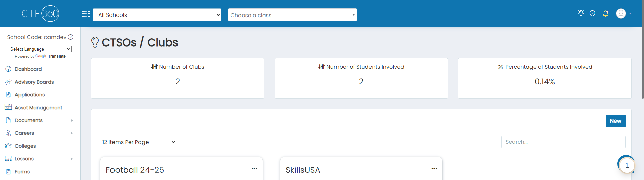Screen dimensions: 644x180
Task: Click the New button
Action: [615, 121]
